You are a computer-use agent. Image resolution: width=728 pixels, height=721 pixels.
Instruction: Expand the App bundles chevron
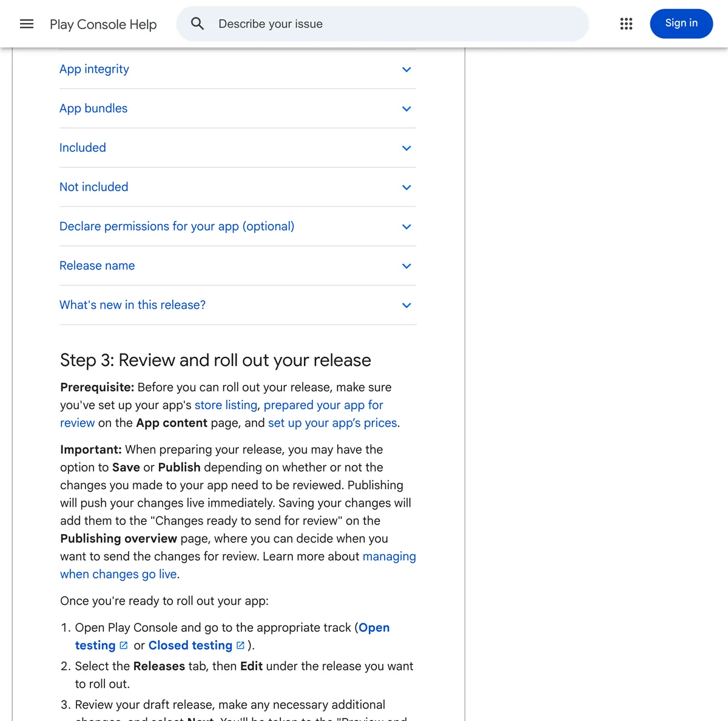[406, 109]
